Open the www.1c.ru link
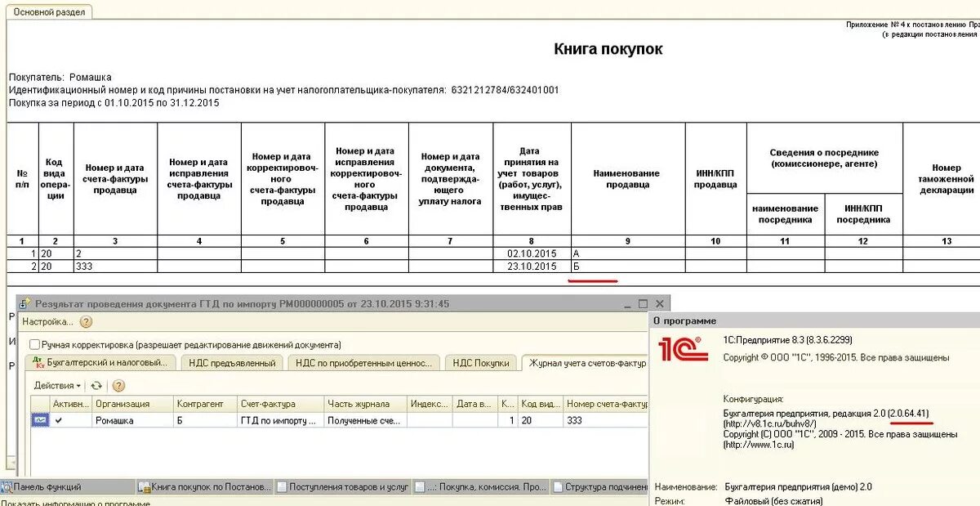Screen dimensions: 980x506 click(759, 445)
